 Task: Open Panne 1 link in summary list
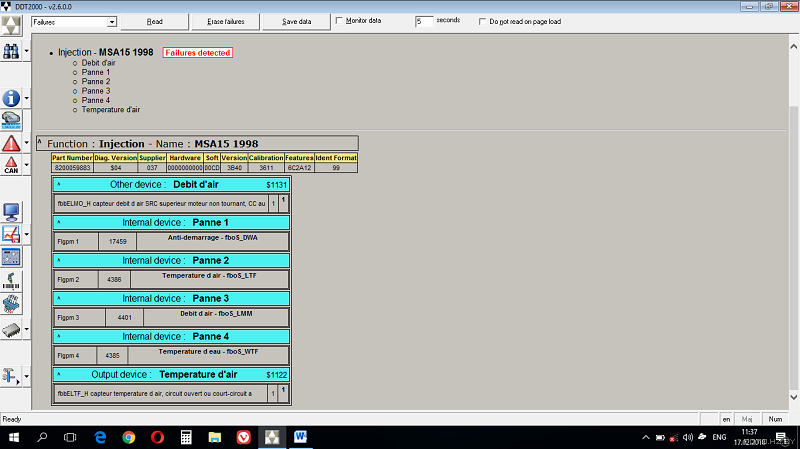click(x=96, y=72)
